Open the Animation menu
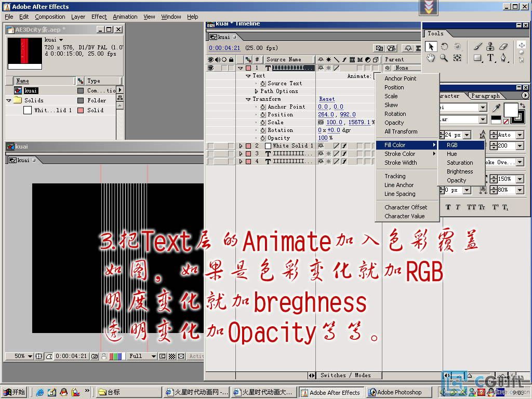532x399 pixels. [125, 17]
